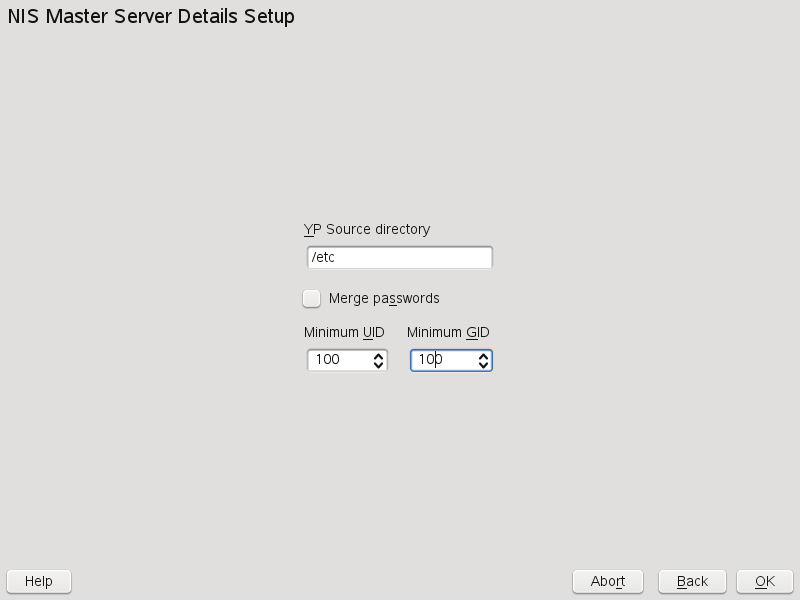Enable the Merge passwords checkbox
This screenshot has width=800, height=600.
click(312, 298)
